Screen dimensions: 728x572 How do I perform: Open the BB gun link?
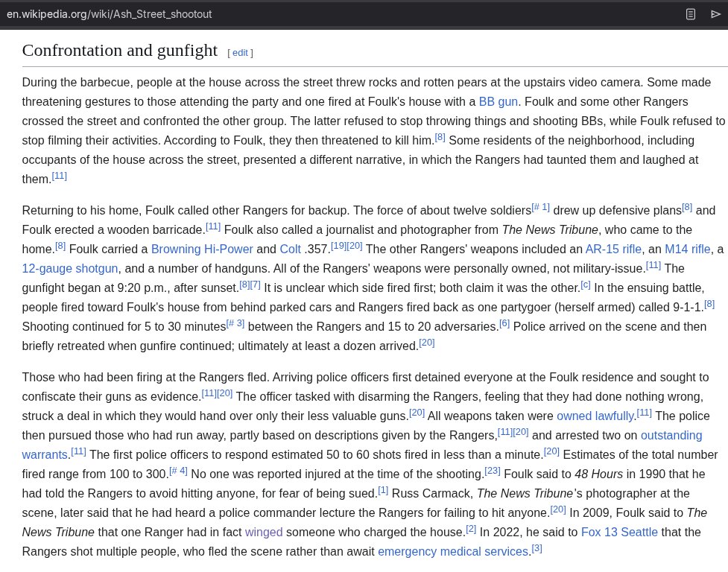[498, 101]
